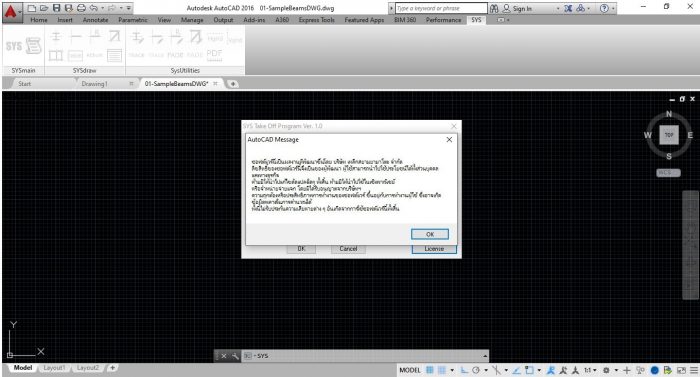Click the License button
Screen dimensions: 700x377
pos(434,249)
